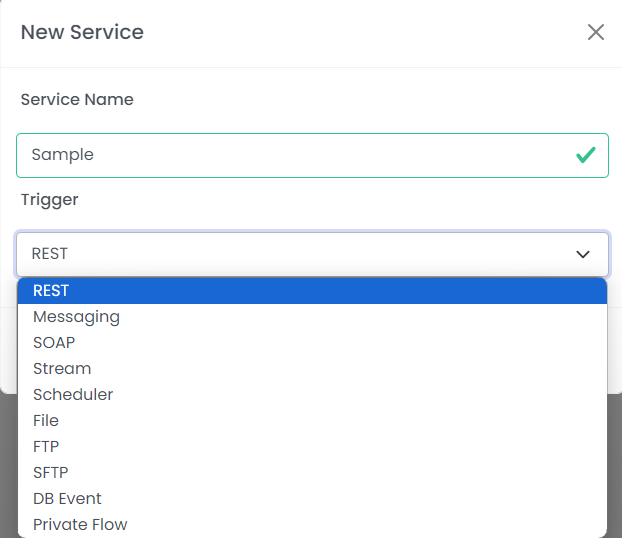Screen dimensions: 622x538
Task: Select Stream as the trigger
Action: click(312, 369)
